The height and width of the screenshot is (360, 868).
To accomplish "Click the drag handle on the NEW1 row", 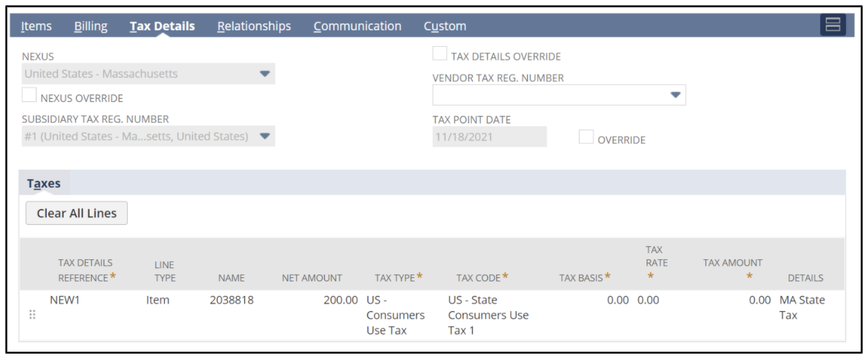I will coord(32,314).
